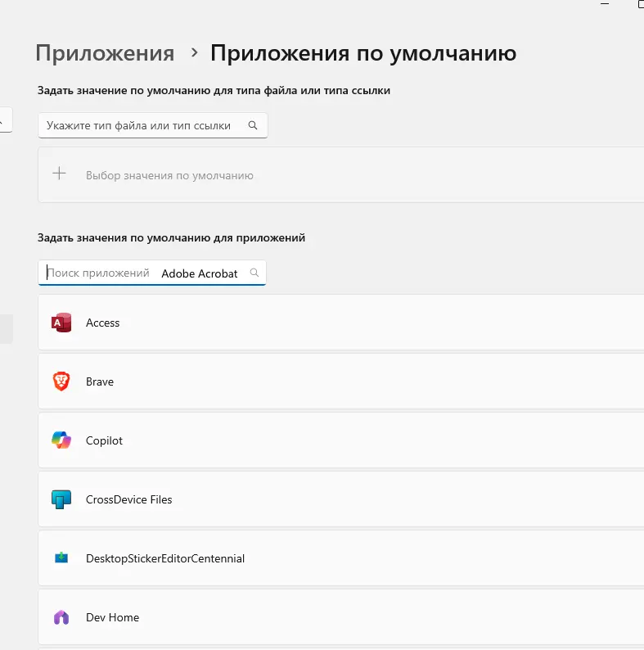Click the Приложения по умолчанию title

tap(363, 53)
